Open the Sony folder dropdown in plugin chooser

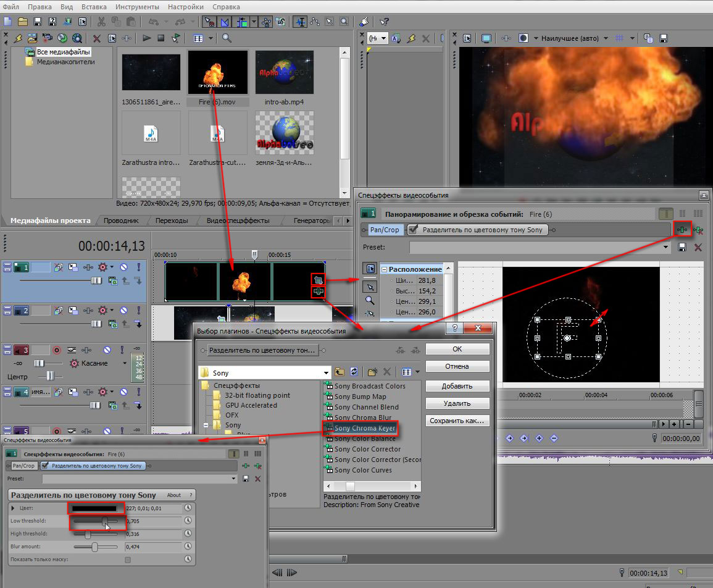[327, 372]
